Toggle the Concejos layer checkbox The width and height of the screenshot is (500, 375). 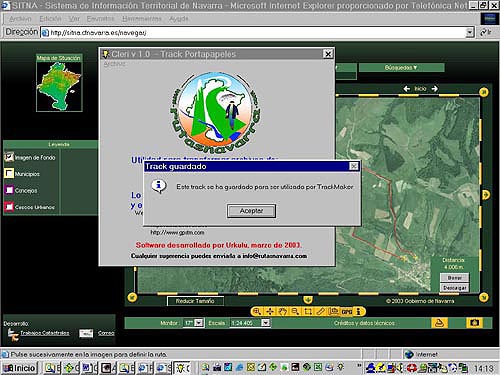pyautogui.click(x=9, y=190)
